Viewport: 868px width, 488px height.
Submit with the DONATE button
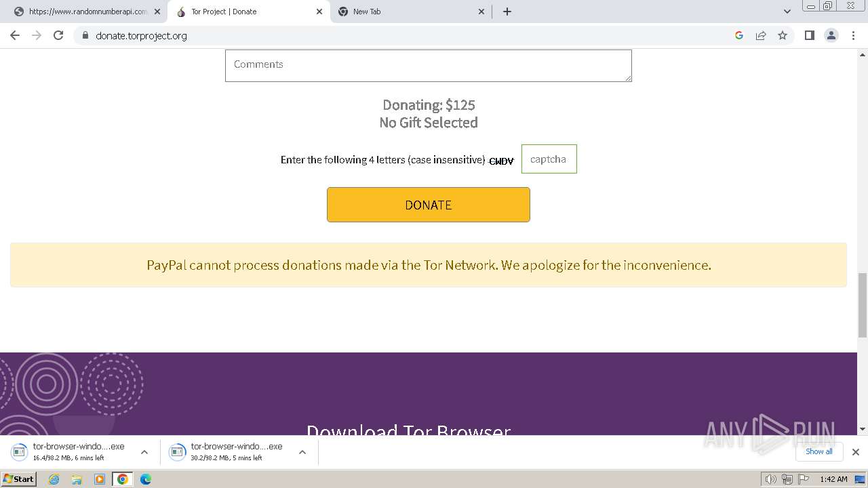pyautogui.click(x=429, y=205)
